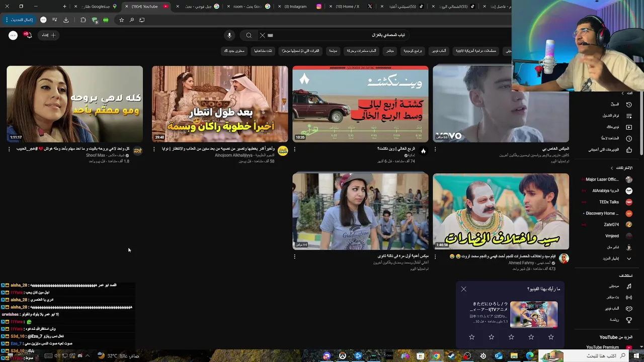Viewport: 644px width, 362px height.
Task: Open Chrome extensions puzzle icon
Action: (x=83, y=20)
